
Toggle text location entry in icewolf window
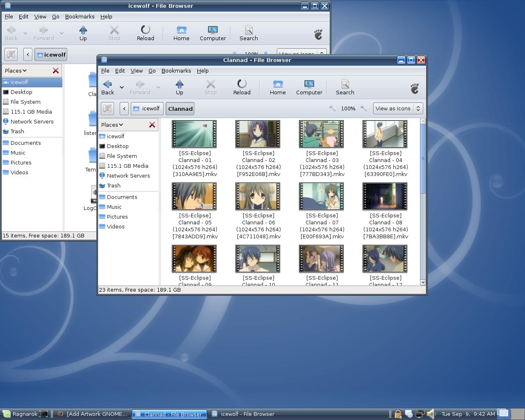pyautogui.click(x=11, y=55)
